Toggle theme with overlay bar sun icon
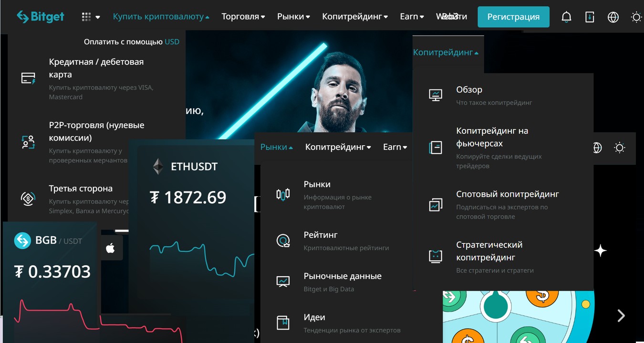The image size is (644, 343). point(619,148)
